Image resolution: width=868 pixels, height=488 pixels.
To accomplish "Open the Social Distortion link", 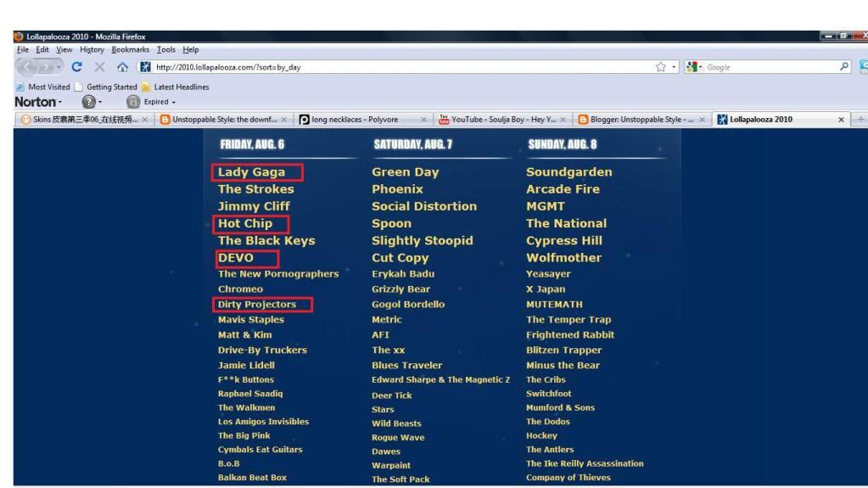I will point(424,206).
